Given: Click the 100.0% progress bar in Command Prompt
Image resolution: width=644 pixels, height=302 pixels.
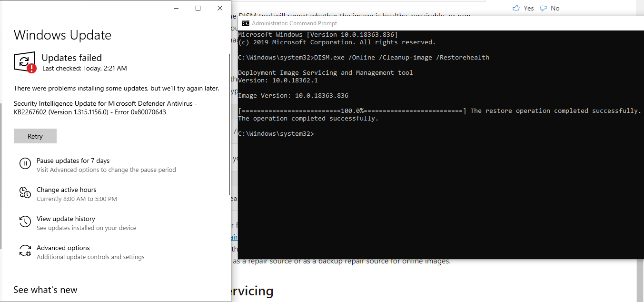Looking at the screenshot, I should coord(352,111).
